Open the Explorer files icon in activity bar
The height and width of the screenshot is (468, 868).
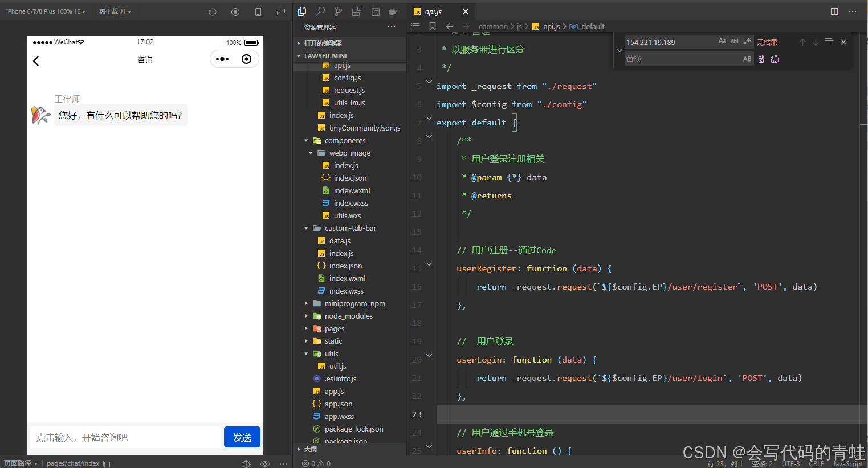coord(302,11)
